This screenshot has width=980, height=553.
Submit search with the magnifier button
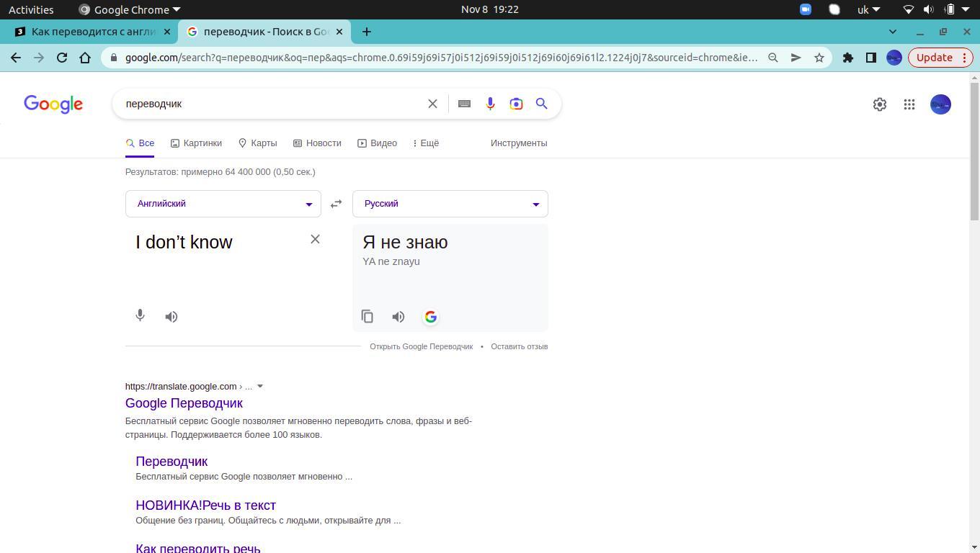[542, 104]
